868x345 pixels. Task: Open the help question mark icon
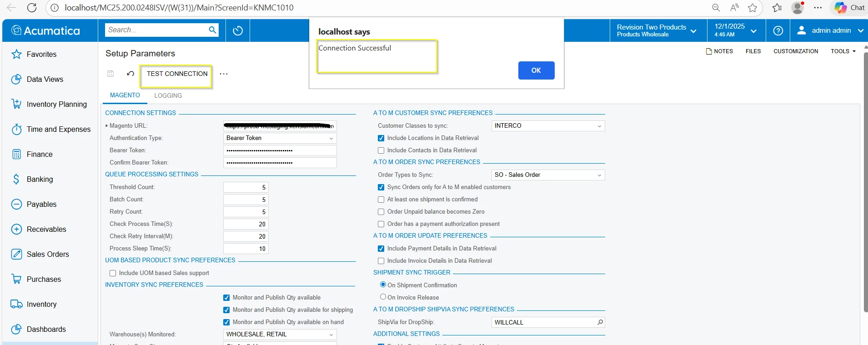(x=778, y=30)
